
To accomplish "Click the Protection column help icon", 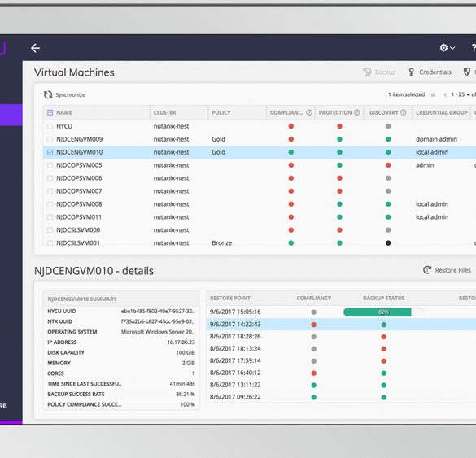I will pyautogui.click(x=357, y=112).
